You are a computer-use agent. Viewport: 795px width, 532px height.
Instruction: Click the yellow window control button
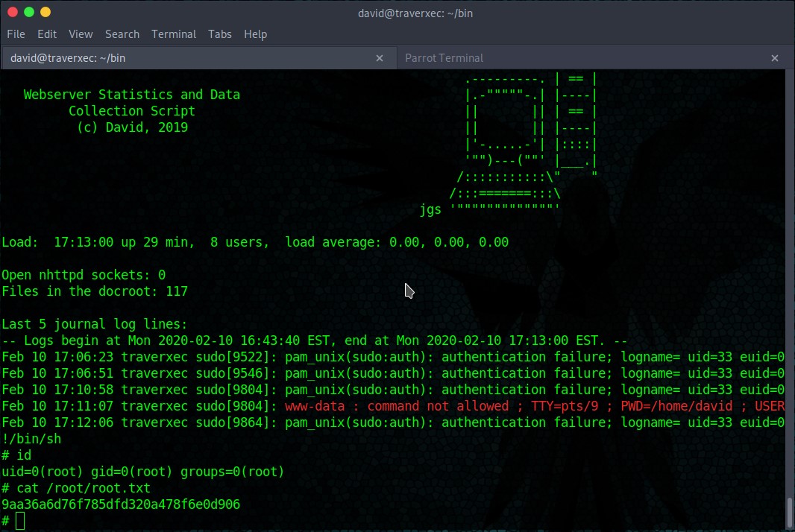point(45,13)
